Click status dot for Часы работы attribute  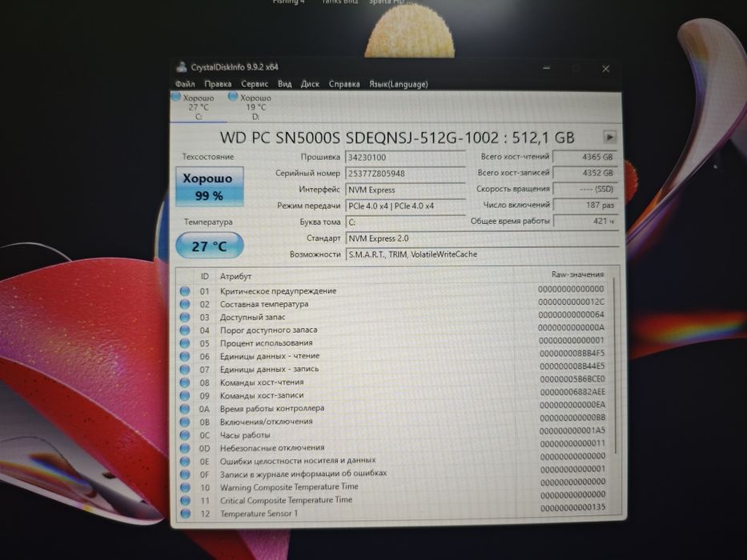(185, 435)
